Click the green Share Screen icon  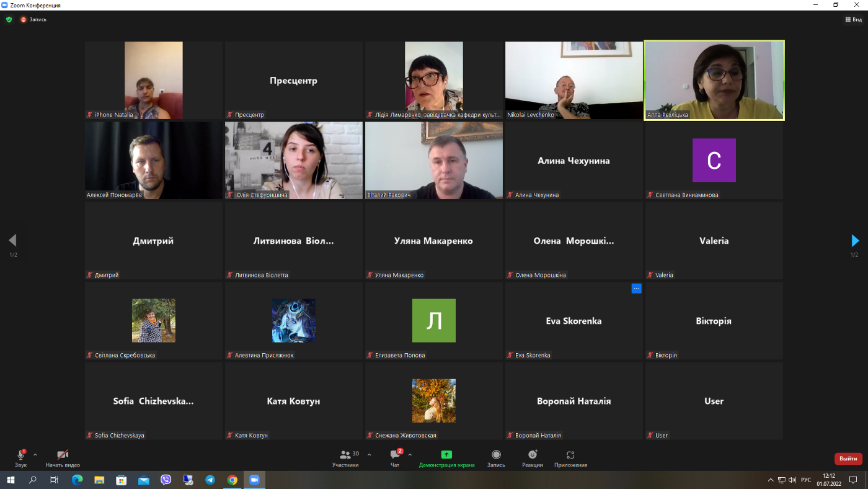coord(446,455)
